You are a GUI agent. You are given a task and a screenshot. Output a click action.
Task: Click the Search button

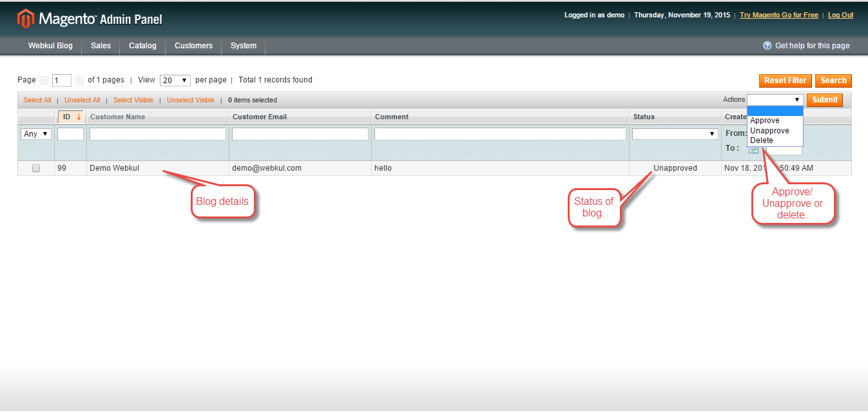tap(833, 81)
